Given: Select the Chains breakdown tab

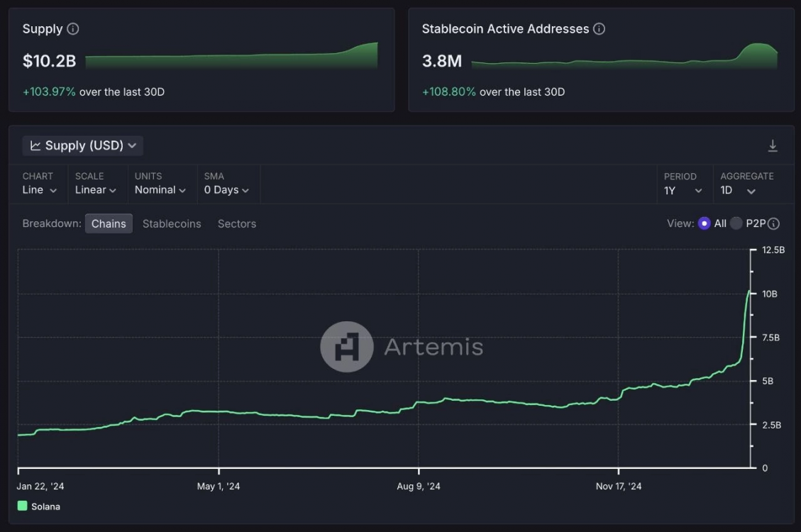Looking at the screenshot, I should click(x=109, y=223).
